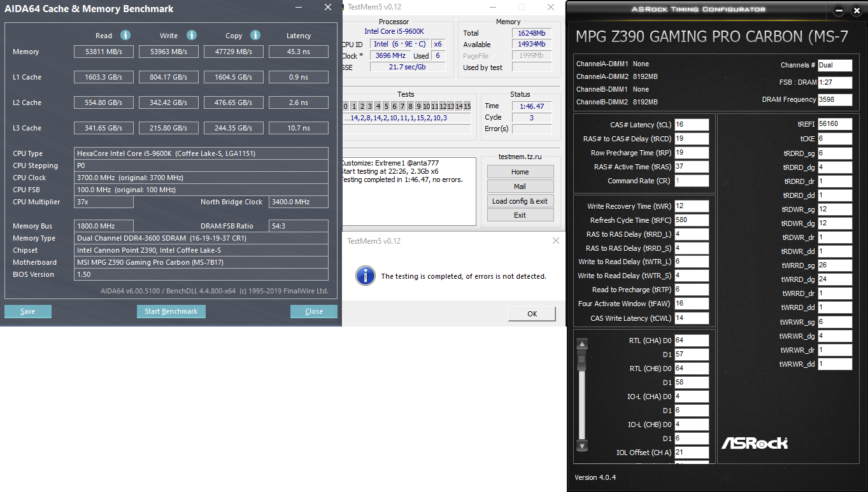Click the scroll down arrow in ASRock panel

(x=581, y=446)
